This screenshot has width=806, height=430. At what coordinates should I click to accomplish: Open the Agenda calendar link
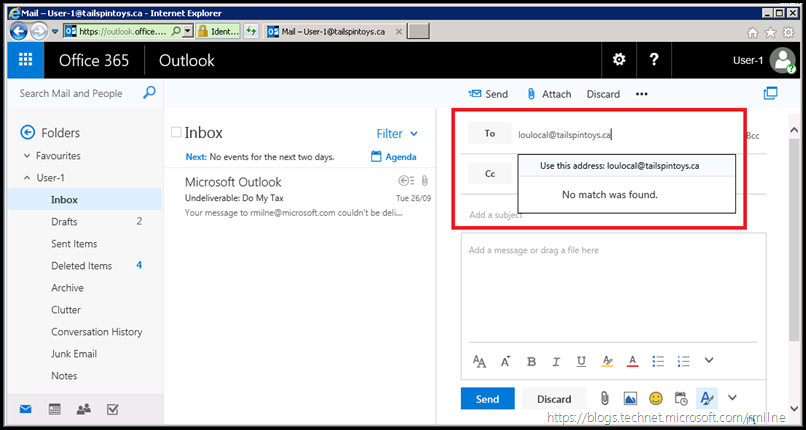click(393, 157)
